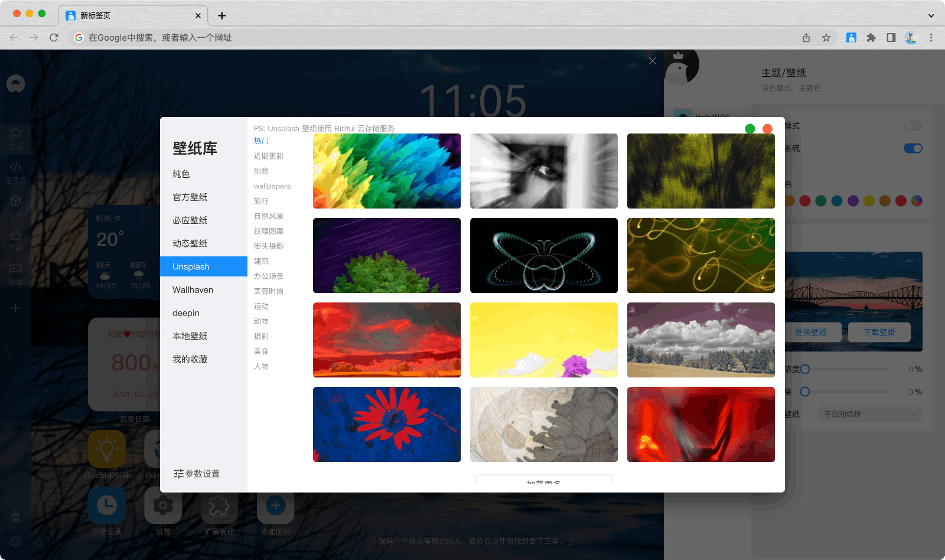
Task: Expand the tab list chevron
Action: (931, 15)
